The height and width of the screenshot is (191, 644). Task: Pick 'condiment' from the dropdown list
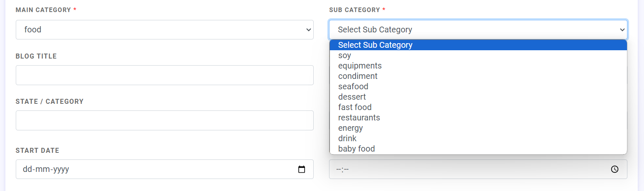click(x=358, y=76)
